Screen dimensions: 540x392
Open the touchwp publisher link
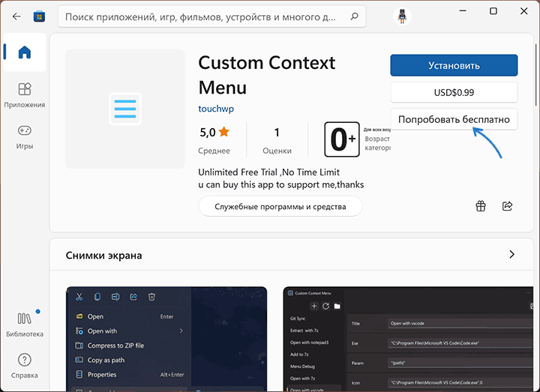pos(216,109)
